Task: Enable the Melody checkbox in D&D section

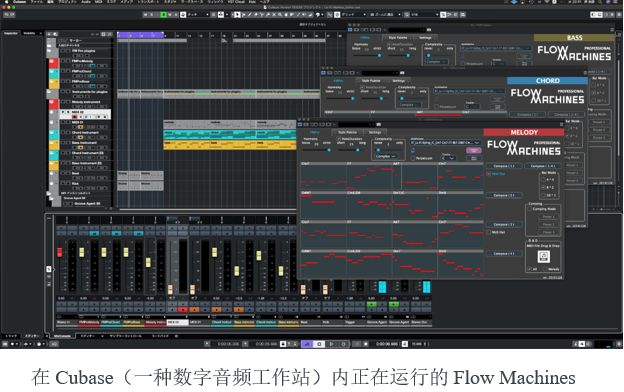Action: [x=545, y=269]
